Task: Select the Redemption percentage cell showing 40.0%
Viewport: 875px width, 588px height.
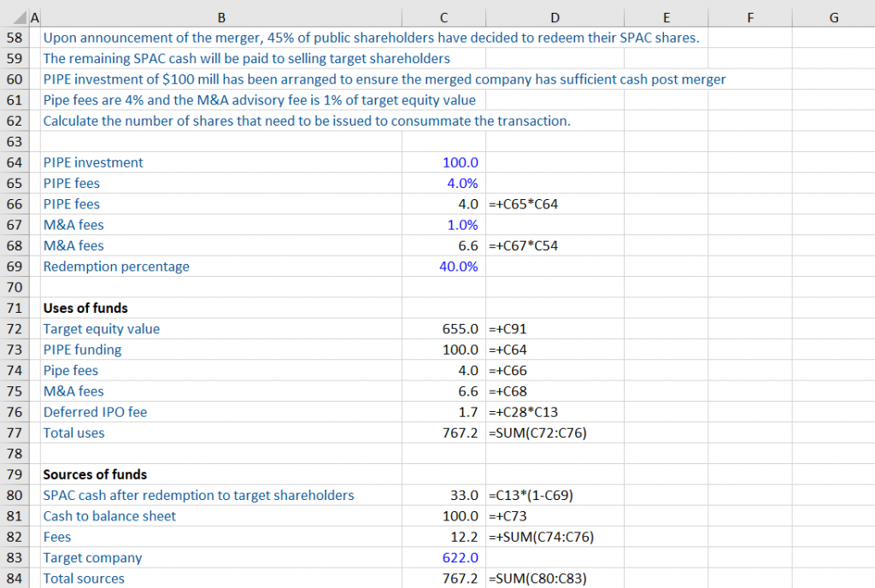Action: click(443, 267)
